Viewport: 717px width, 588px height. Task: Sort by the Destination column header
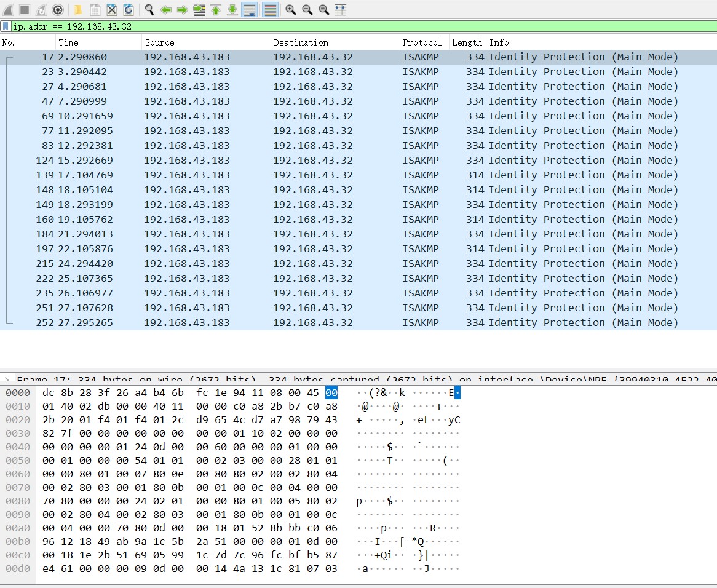pyautogui.click(x=335, y=42)
